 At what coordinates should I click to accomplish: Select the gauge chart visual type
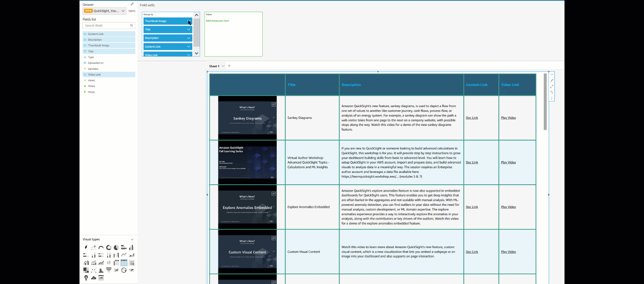coord(101,247)
